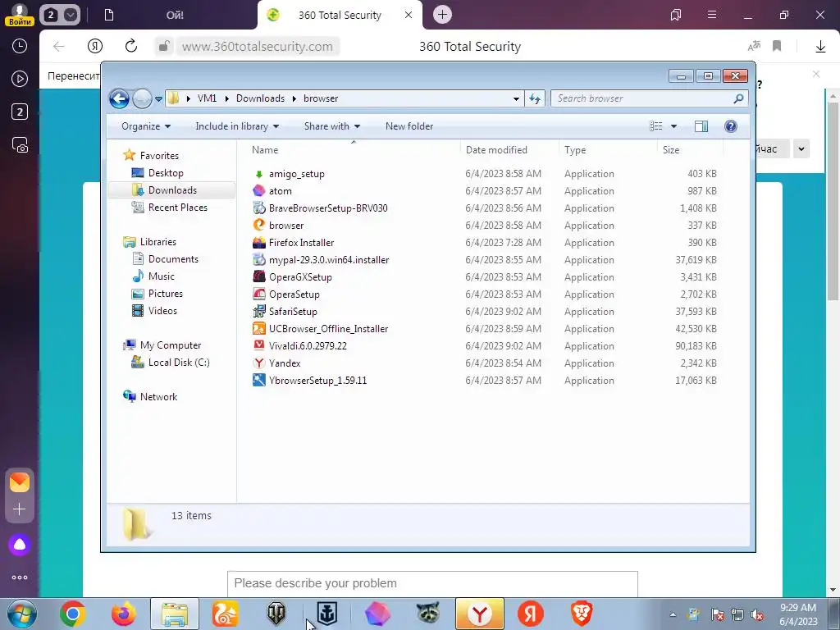Open Explorer help icon

tap(730, 126)
